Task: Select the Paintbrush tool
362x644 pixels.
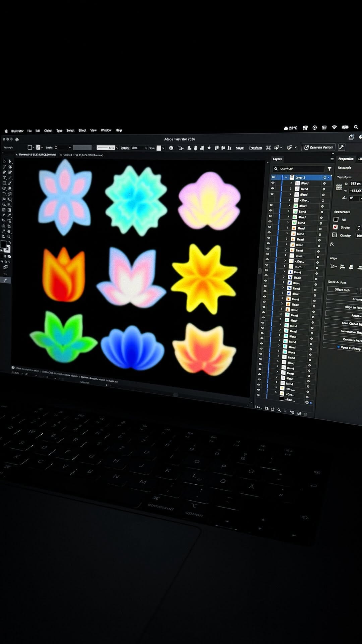Action: click(10, 183)
